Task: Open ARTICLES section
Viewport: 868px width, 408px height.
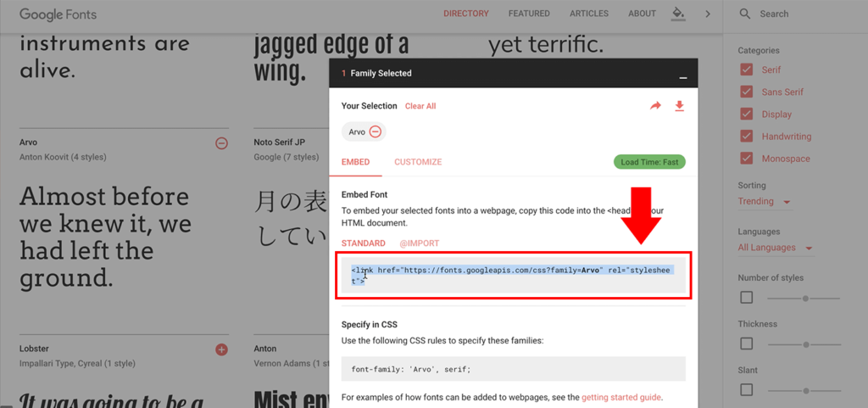Action: pos(589,14)
